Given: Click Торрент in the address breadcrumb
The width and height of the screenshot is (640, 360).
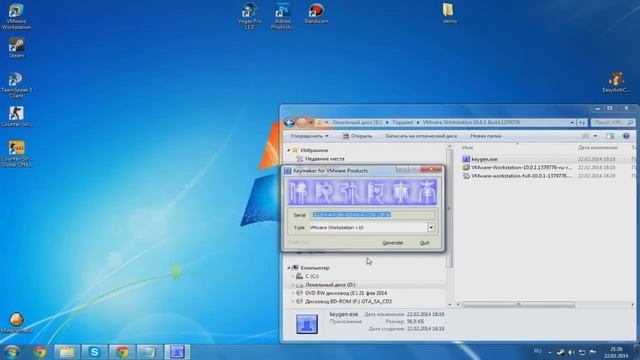Looking at the screenshot, I should [402, 122].
